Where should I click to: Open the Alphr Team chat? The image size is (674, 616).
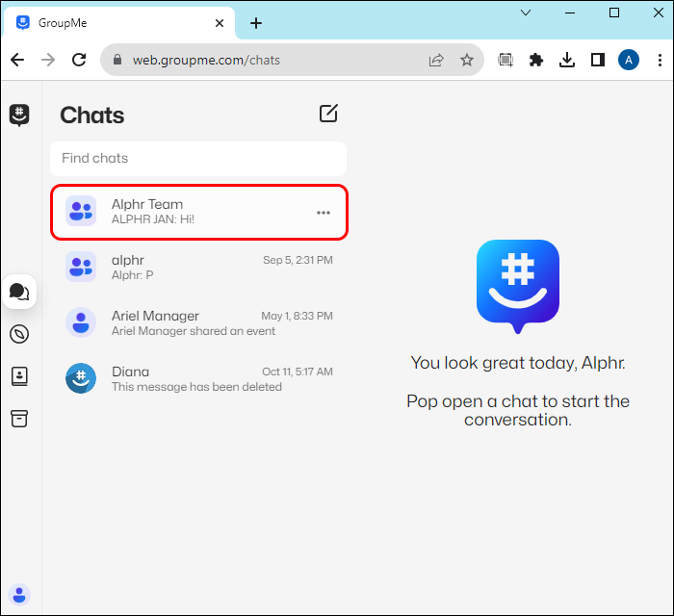[x=199, y=212]
